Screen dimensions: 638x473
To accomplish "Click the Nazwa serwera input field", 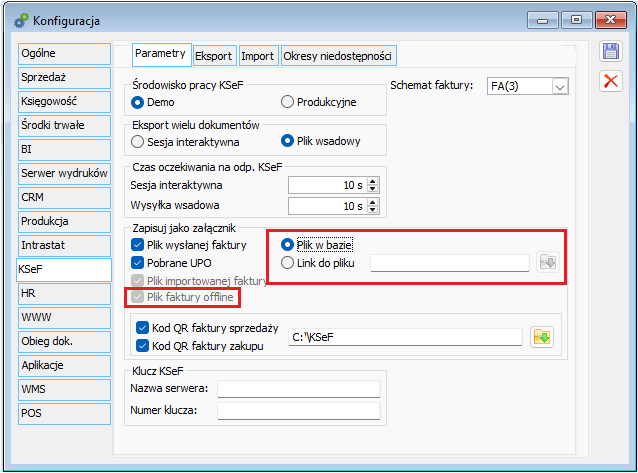I will (x=298, y=389).
